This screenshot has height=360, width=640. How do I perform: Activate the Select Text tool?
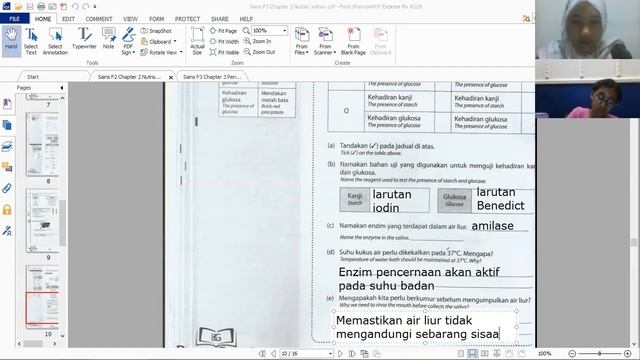(31, 41)
